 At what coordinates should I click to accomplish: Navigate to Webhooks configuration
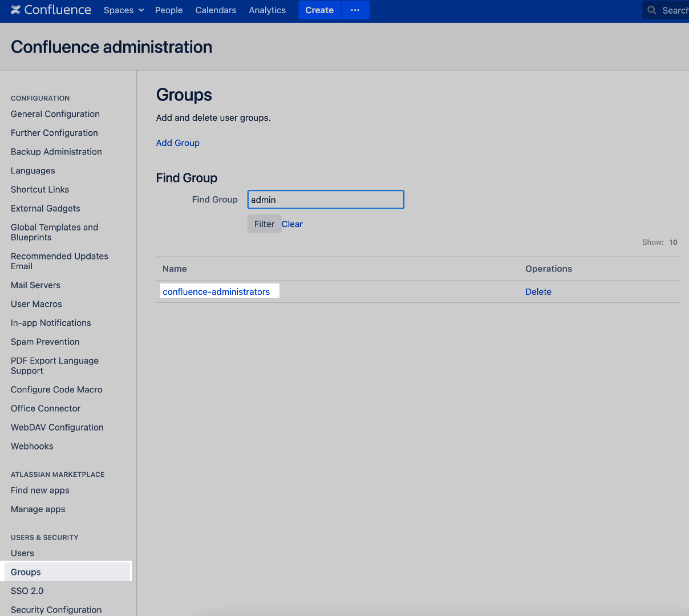[x=32, y=446]
